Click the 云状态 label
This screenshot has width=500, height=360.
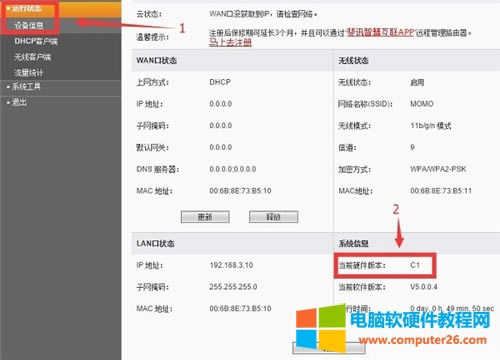[x=149, y=14]
